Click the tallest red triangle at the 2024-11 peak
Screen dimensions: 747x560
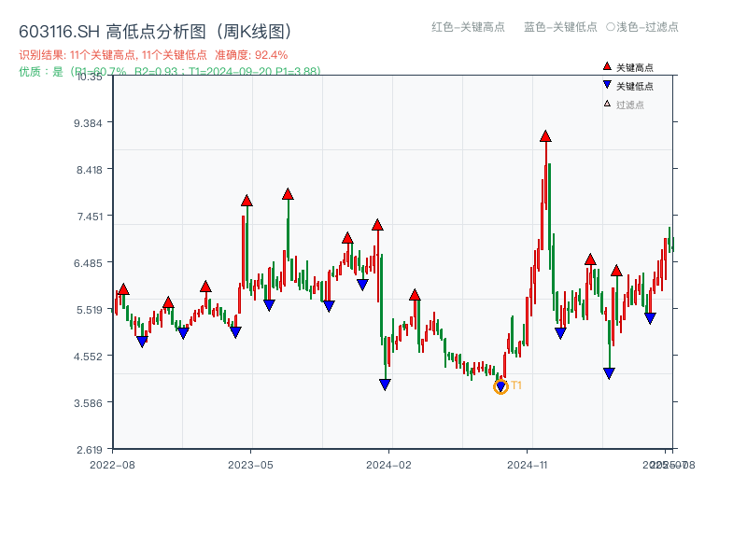click(x=545, y=135)
